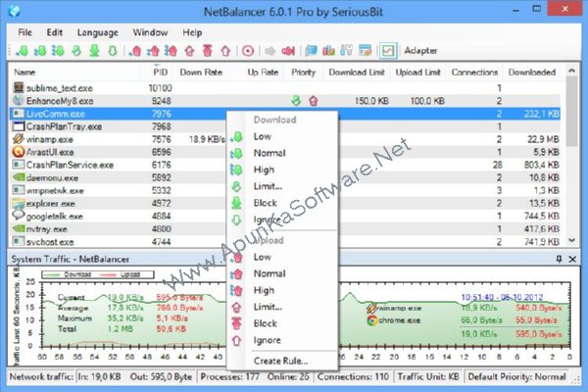Choose Block under Upload in context menu
Screen dimensions: 588x392
282,323
